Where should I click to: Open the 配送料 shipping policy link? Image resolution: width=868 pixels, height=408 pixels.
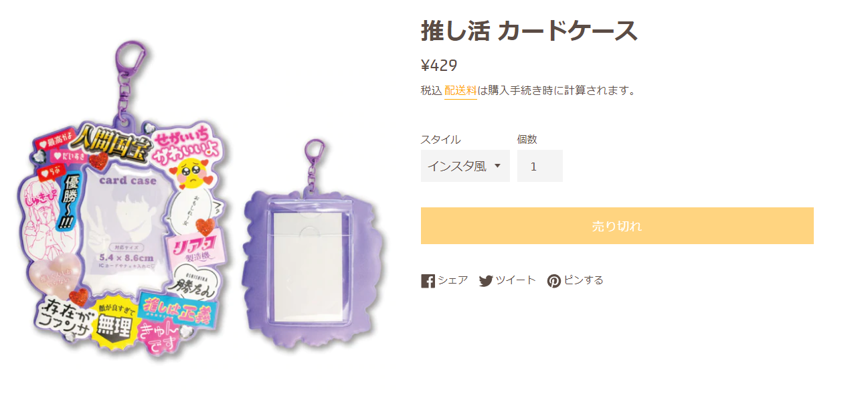coord(460,90)
